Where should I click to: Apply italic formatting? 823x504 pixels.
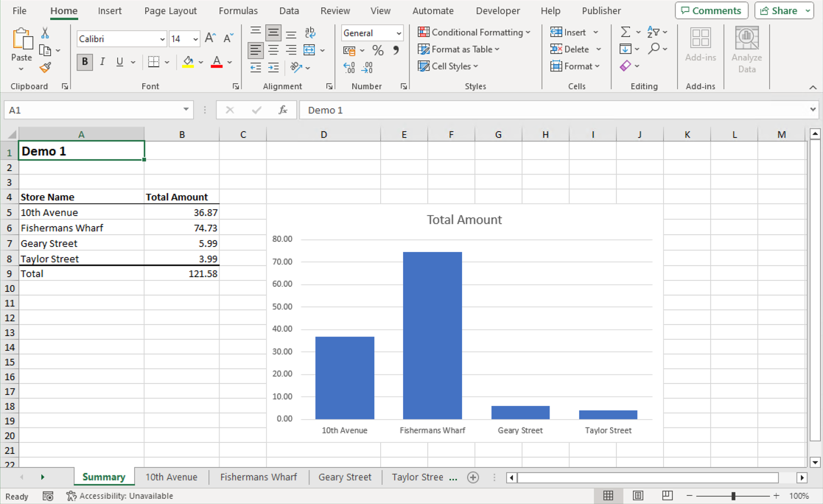(102, 62)
